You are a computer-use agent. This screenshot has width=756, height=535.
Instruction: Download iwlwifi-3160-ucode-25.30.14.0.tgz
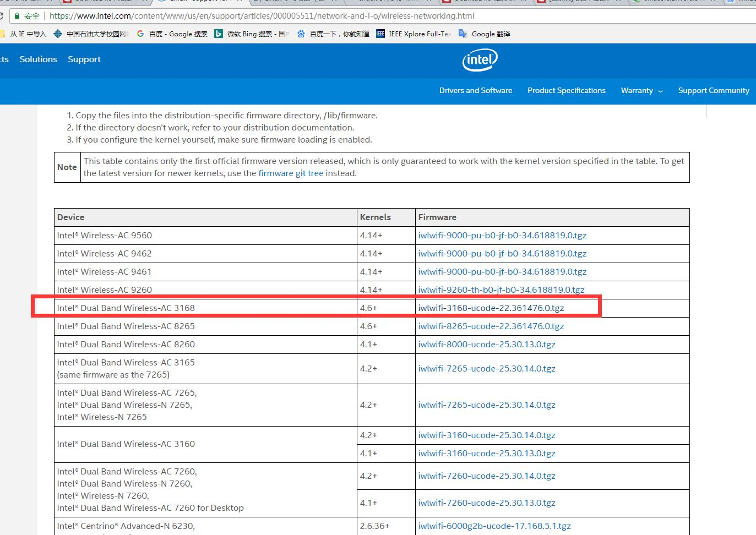click(487, 435)
